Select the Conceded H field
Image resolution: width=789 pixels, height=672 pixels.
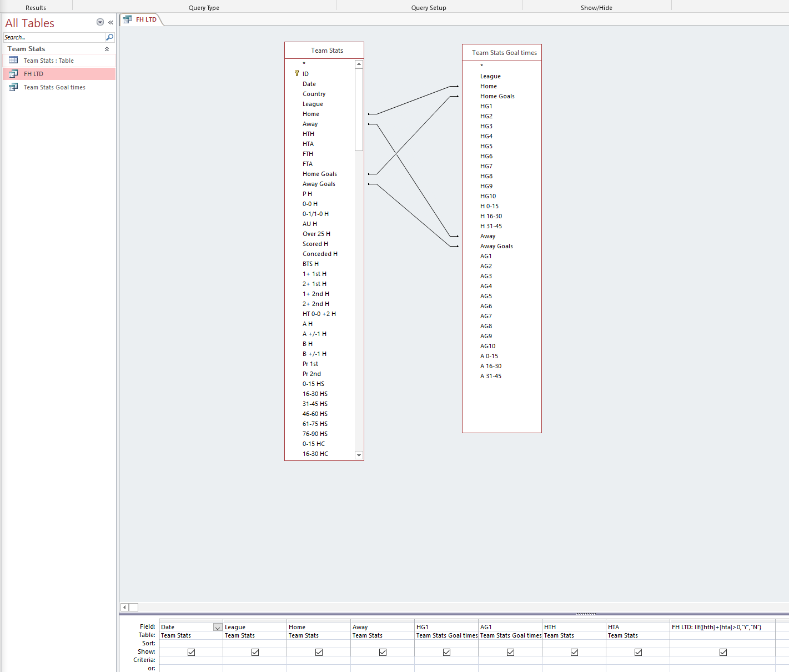pyautogui.click(x=320, y=254)
